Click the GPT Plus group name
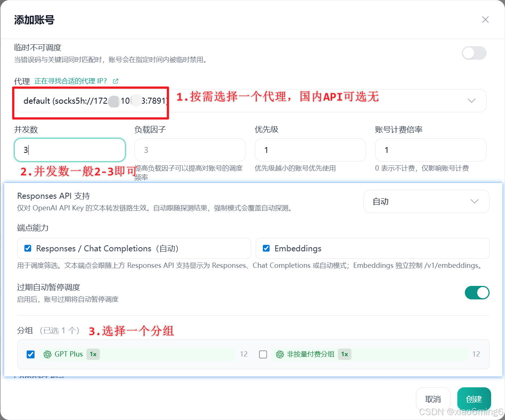505x420 pixels. [x=69, y=354]
